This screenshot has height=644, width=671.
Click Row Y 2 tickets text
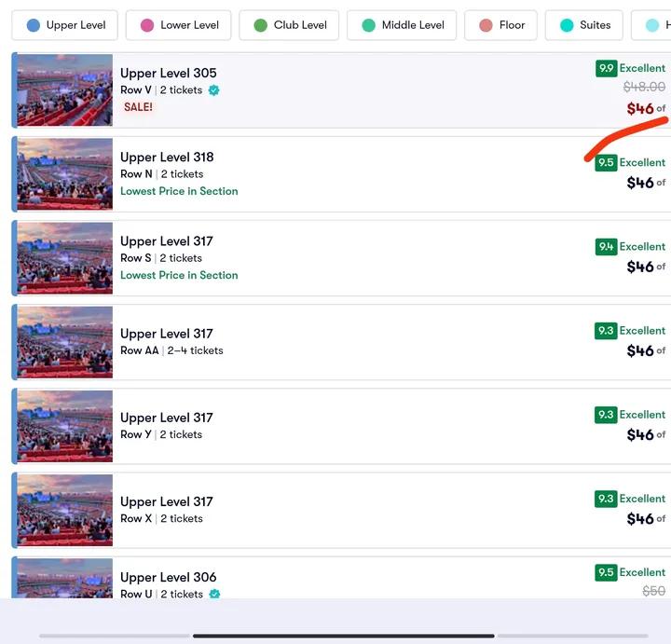(161, 434)
